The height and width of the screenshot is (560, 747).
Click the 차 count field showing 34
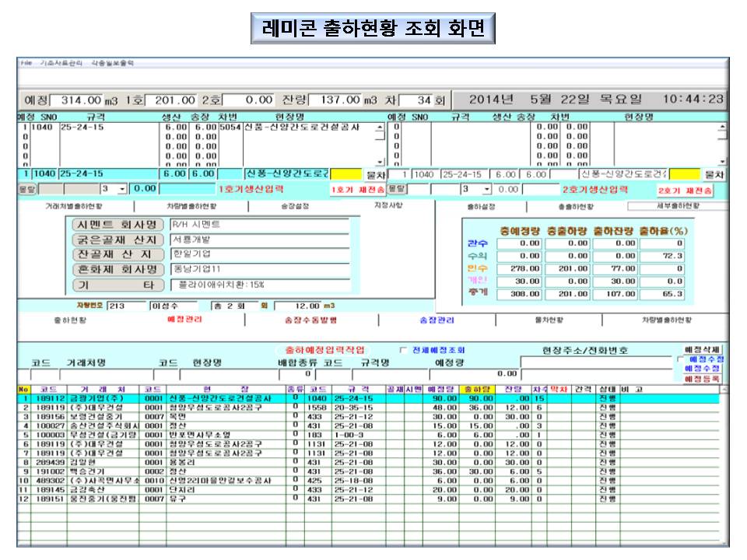416,100
